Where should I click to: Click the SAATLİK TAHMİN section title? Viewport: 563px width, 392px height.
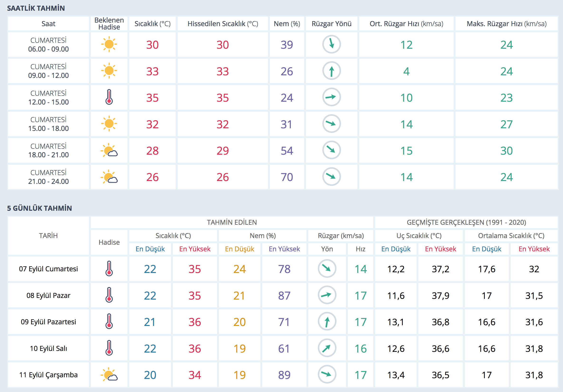(36, 8)
